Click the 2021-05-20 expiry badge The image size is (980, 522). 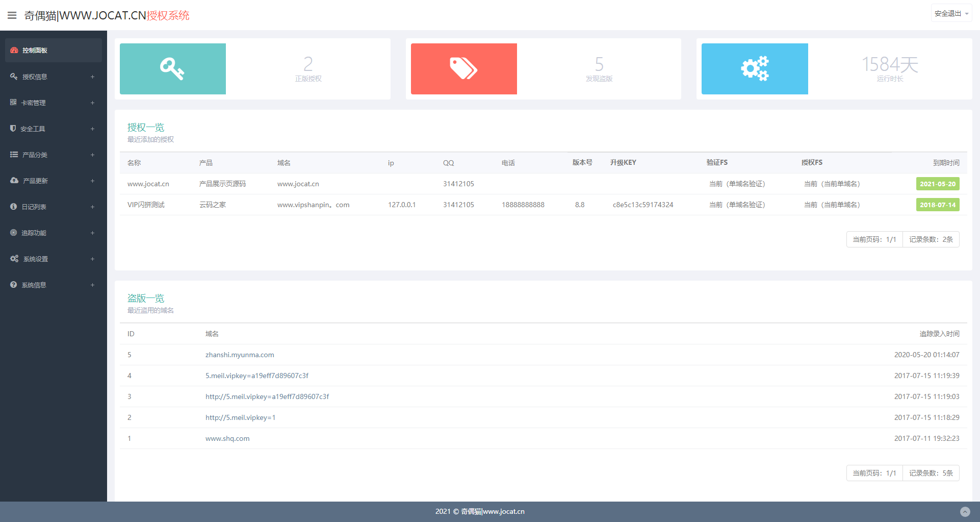click(938, 184)
